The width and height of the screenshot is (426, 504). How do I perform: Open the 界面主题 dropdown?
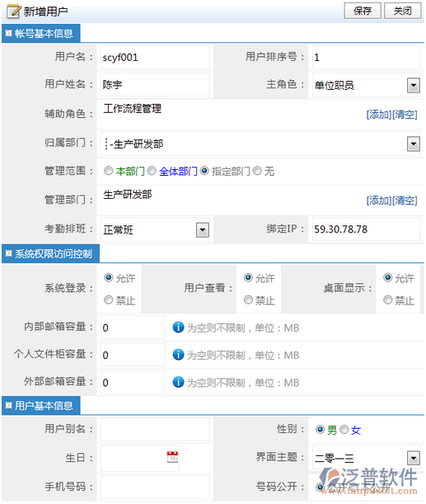[x=413, y=458]
